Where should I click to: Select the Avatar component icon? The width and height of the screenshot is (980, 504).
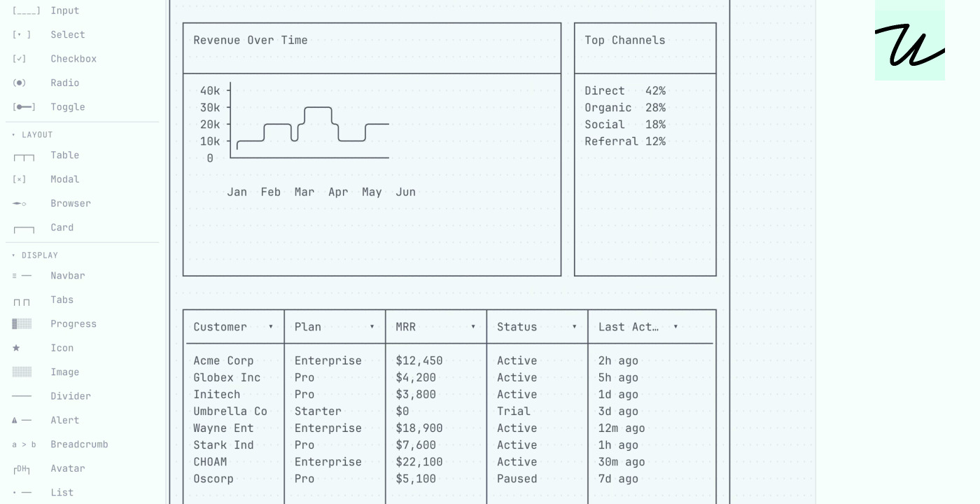point(22,469)
